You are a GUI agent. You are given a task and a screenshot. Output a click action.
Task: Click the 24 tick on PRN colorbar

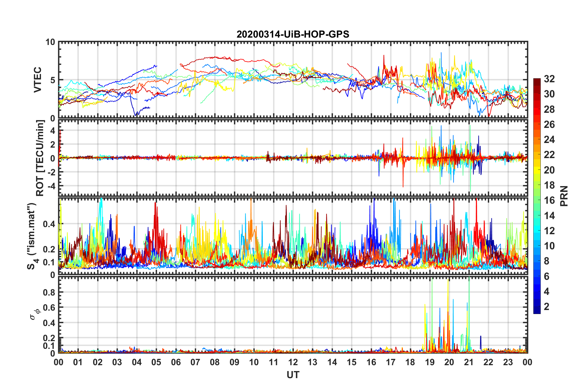point(549,140)
